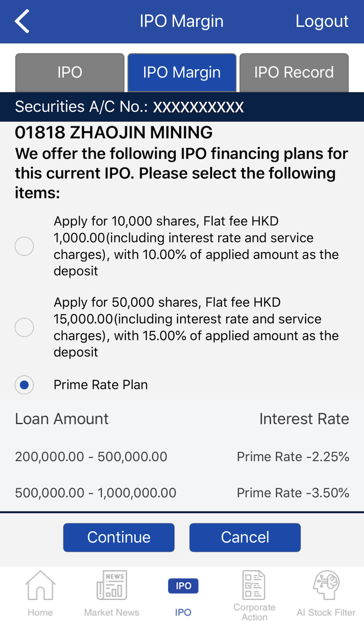Choose the 50,000 shares financing option
Screen dimensions: 364x625
coord(24,327)
